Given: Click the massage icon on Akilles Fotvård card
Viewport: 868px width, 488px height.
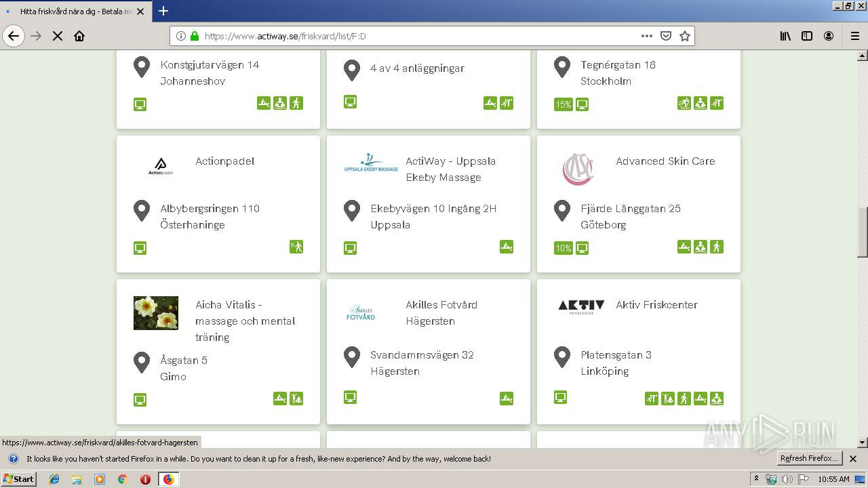Looking at the screenshot, I should coord(507,399).
